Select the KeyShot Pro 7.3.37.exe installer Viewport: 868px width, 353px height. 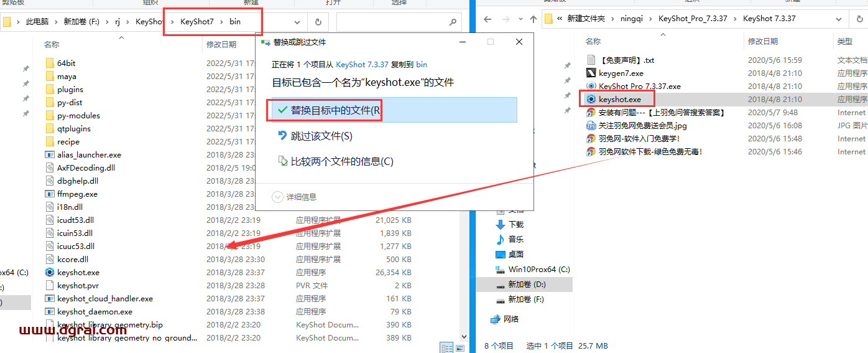point(639,86)
